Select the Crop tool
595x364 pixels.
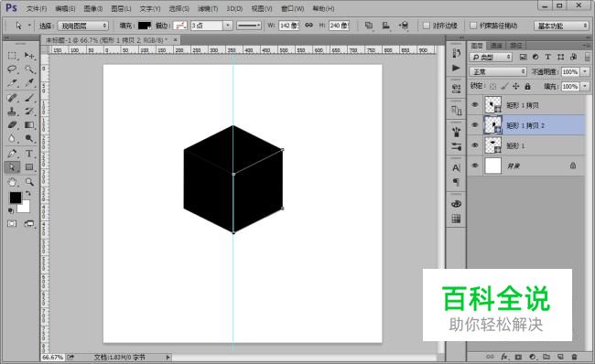pos(12,83)
